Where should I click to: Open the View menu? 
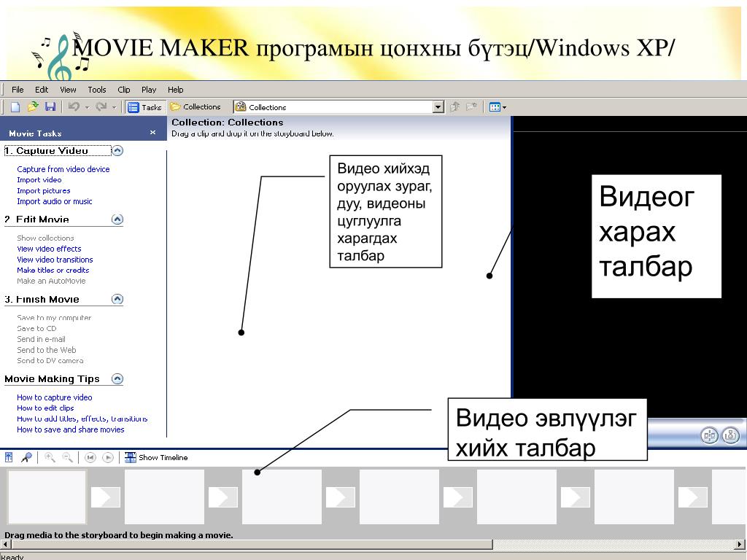[68, 90]
